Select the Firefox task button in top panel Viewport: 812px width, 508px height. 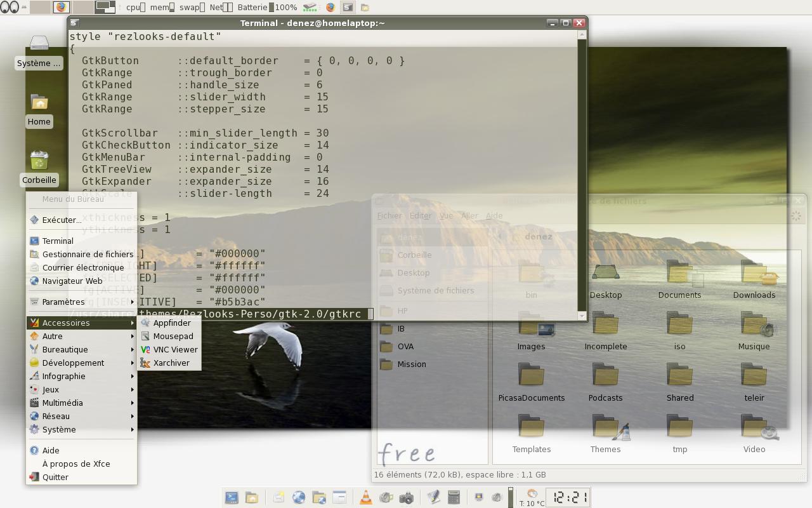pyautogui.click(x=62, y=7)
